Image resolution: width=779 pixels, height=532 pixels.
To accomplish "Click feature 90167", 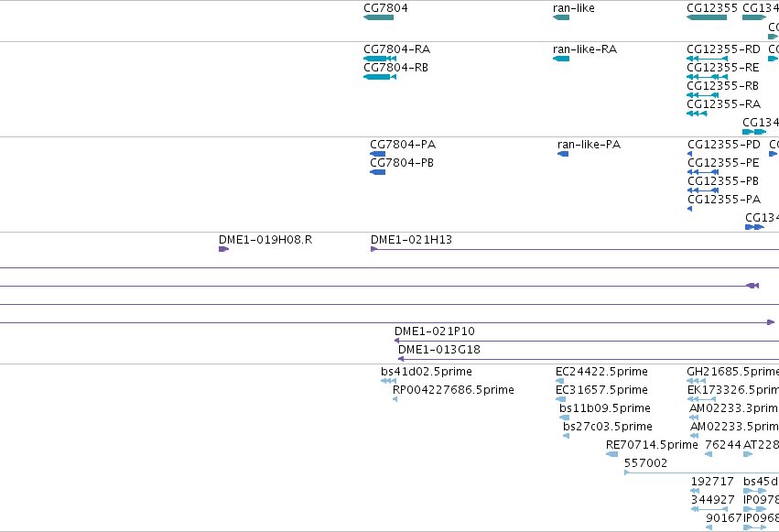I will (x=709, y=528).
